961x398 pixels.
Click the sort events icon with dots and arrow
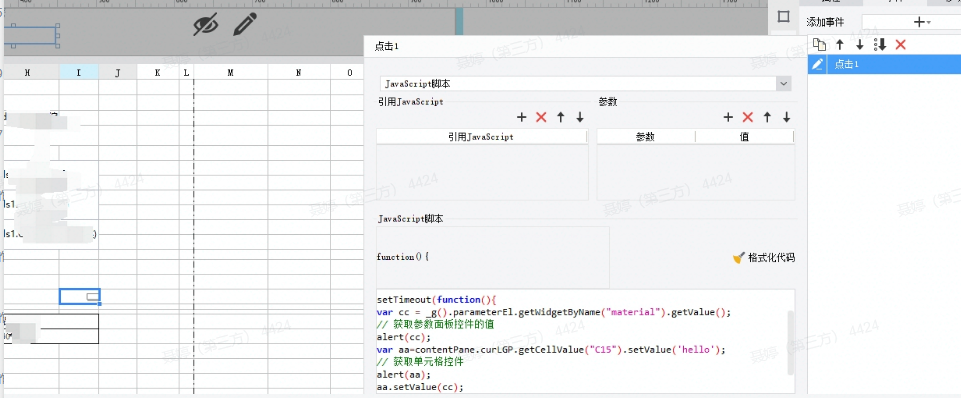(880, 44)
